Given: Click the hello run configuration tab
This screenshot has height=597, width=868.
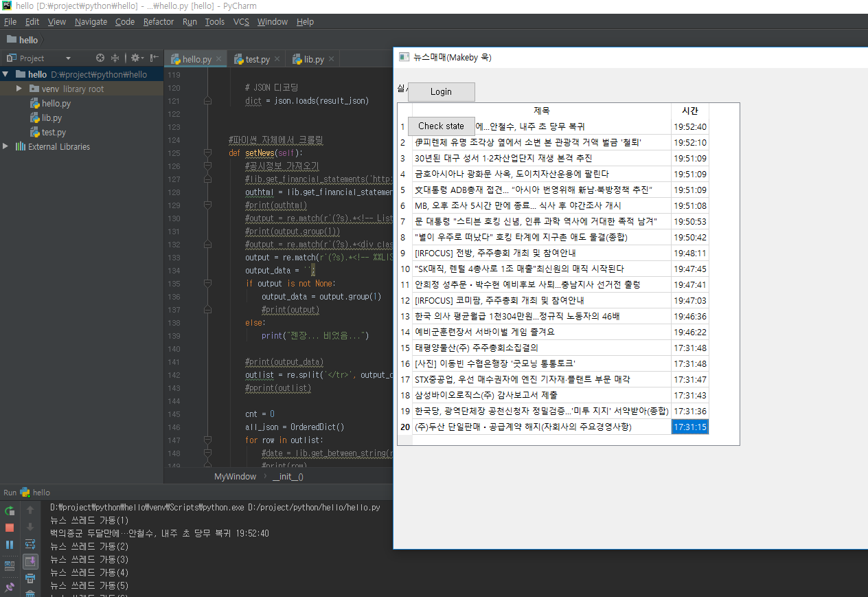Looking at the screenshot, I should click(x=35, y=493).
